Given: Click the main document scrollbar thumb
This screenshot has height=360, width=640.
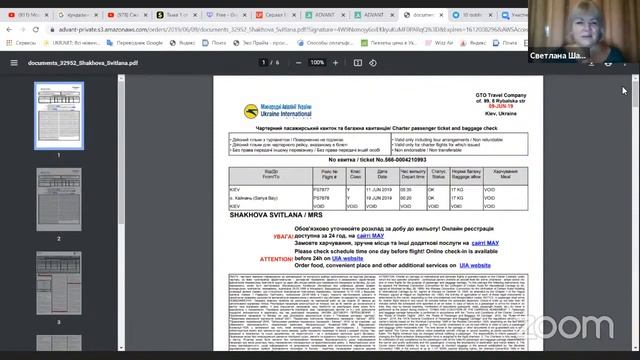Looking at the screenshot, I should [x=635, y=94].
